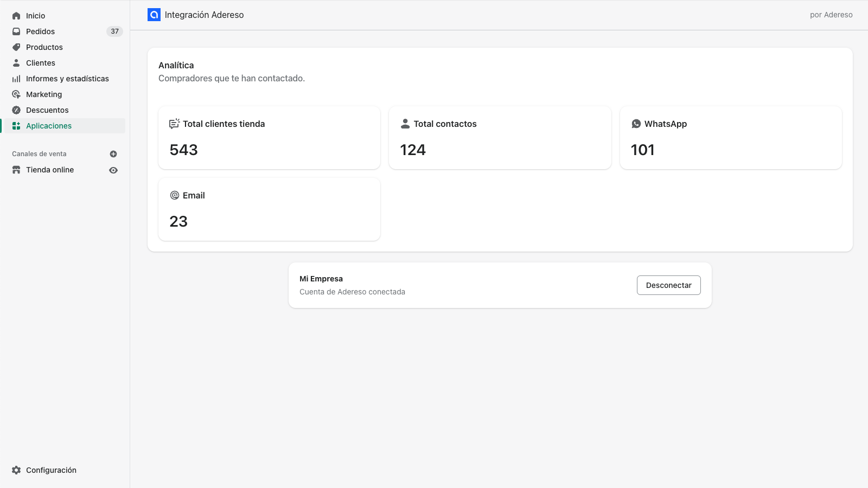Click the por Adereso label
This screenshot has height=488, width=868.
tap(831, 15)
